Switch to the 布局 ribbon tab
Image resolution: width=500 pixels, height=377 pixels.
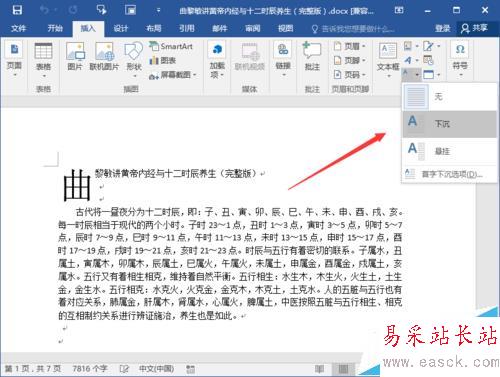coord(154,28)
